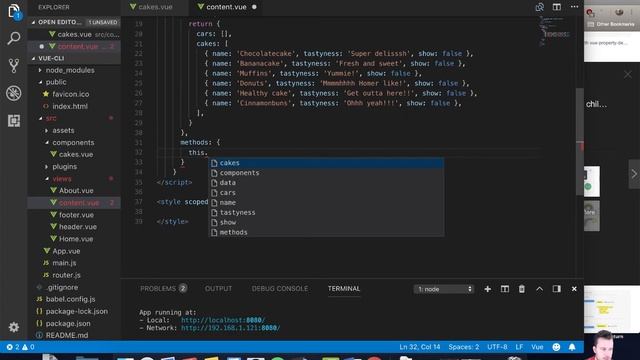This screenshot has height=360, width=640.
Task: Open the Manage gear menu
Action: (x=13, y=327)
